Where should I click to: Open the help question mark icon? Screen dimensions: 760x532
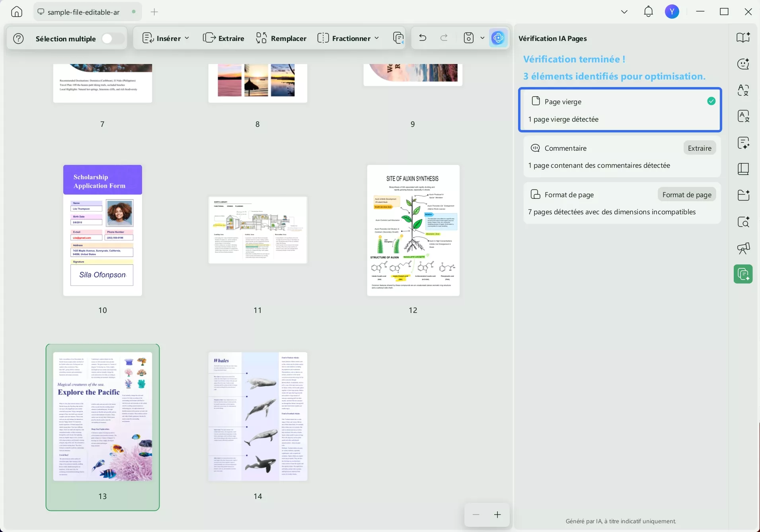(x=19, y=39)
